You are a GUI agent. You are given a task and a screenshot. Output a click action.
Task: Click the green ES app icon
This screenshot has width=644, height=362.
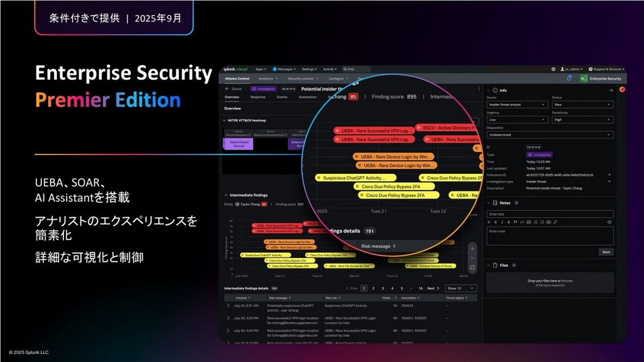point(583,79)
